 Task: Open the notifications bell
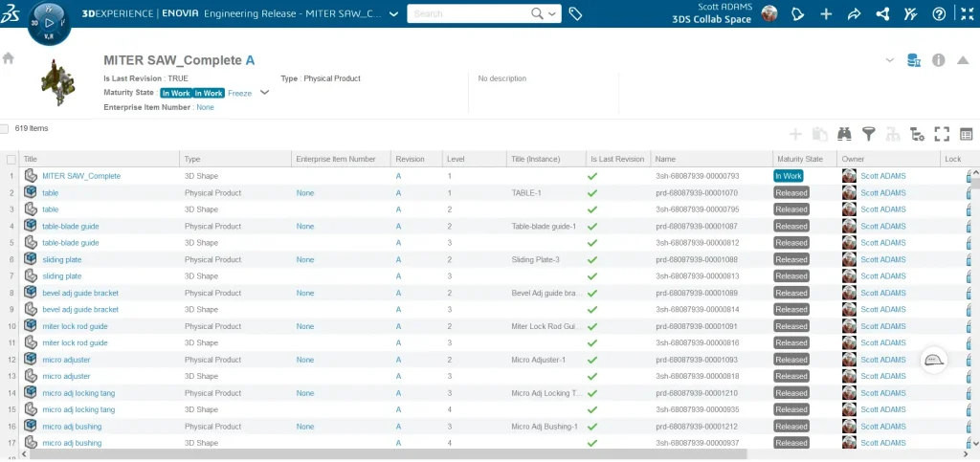796,14
